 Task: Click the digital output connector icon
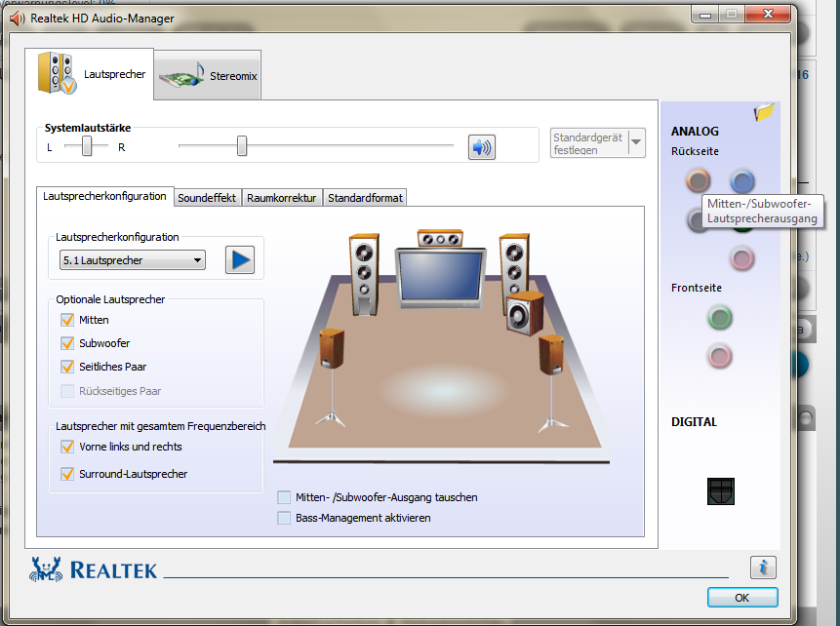click(x=720, y=491)
